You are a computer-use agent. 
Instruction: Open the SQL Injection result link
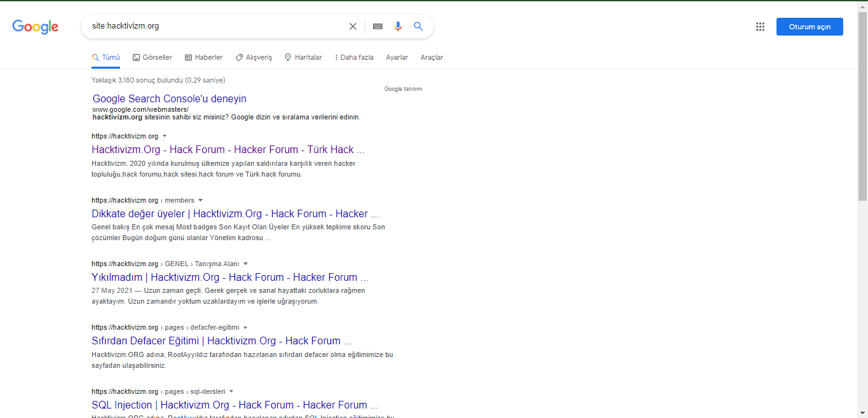coord(235,405)
